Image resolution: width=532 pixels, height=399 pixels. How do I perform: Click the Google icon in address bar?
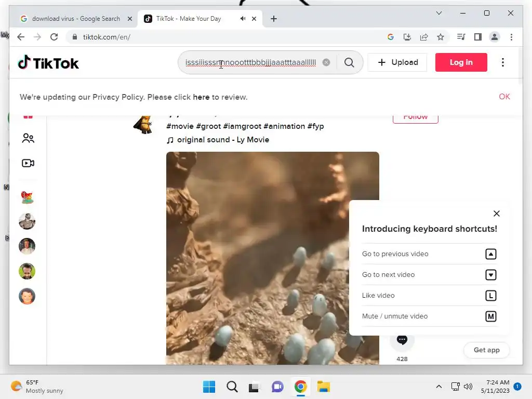[391, 37]
